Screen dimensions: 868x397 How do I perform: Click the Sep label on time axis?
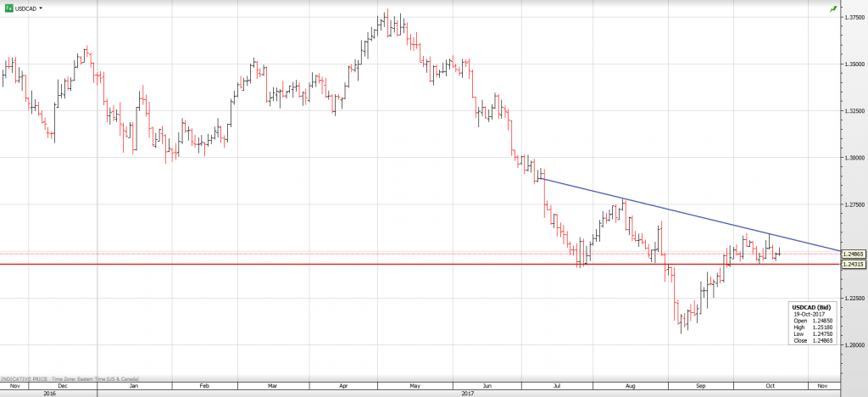point(700,385)
